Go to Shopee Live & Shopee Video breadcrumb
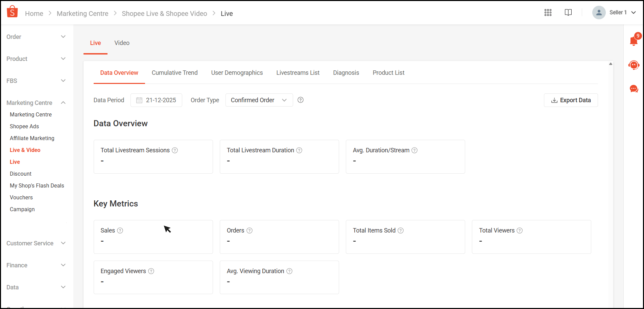 tap(164, 14)
